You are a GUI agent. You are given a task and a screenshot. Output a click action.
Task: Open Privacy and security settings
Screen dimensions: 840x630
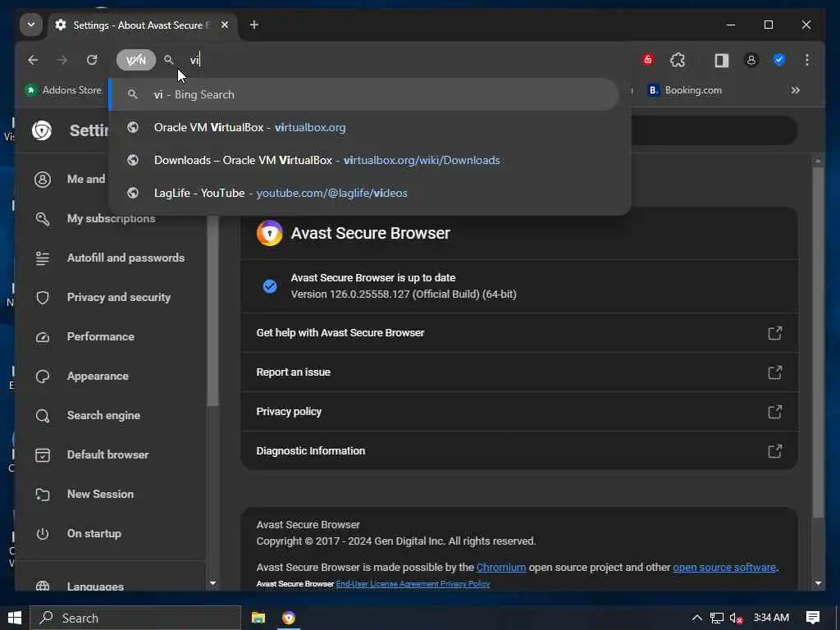pyautogui.click(x=111, y=297)
